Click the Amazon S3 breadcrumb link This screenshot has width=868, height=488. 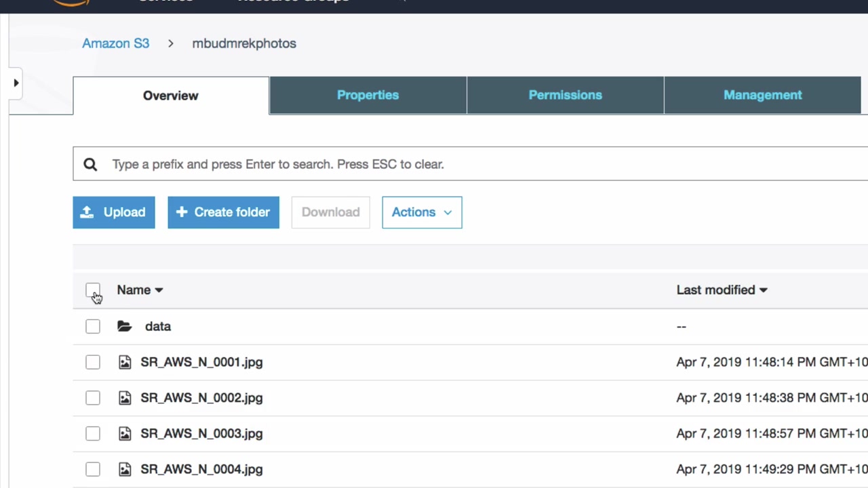(x=115, y=43)
